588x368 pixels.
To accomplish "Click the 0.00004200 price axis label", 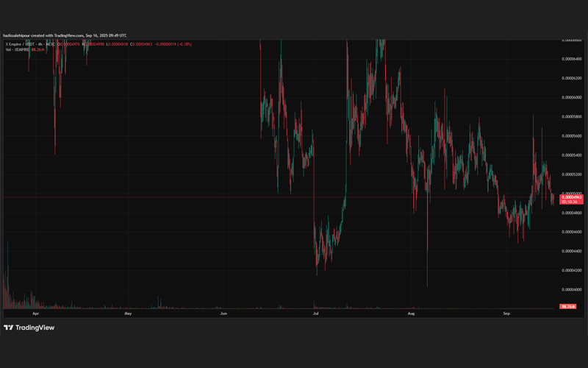I will (x=572, y=270).
